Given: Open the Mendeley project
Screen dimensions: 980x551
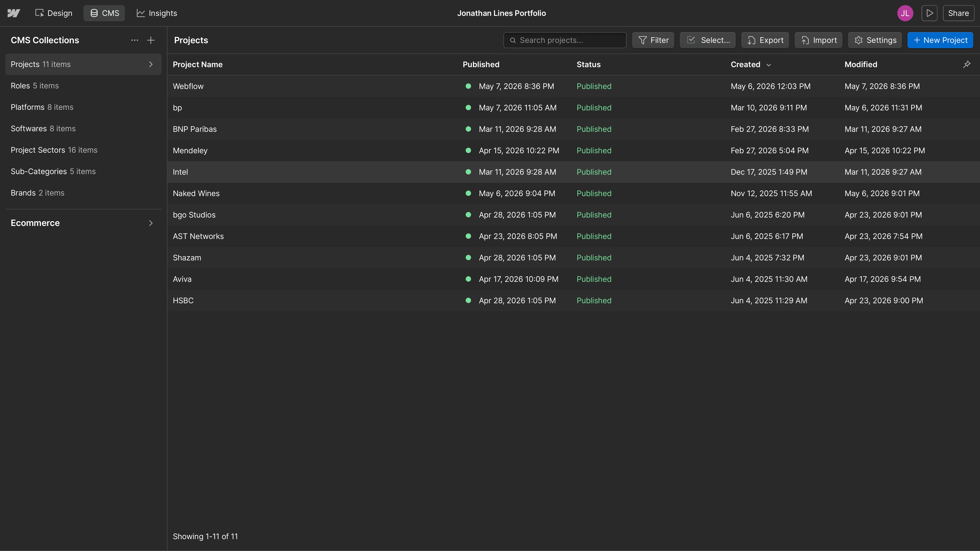Looking at the screenshot, I should (x=574, y=151).
